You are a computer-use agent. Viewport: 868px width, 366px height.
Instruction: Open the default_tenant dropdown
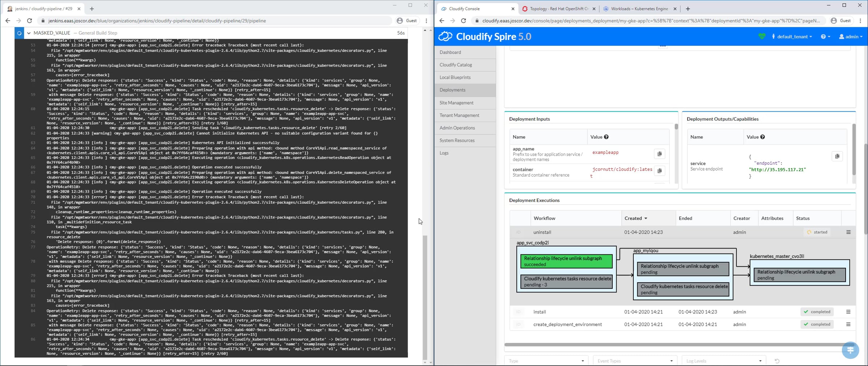(x=792, y=36)
